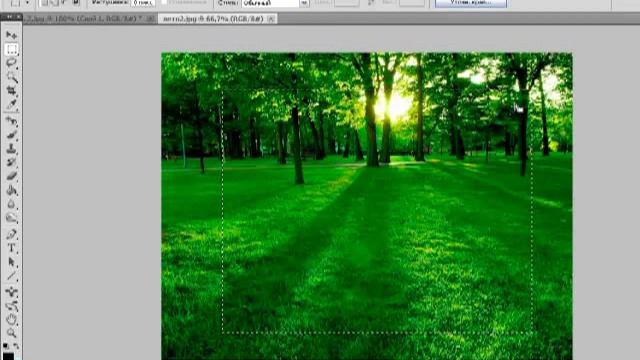Select the Path Selection arrow tool
This screenshot has width=640, height=360.
click(x=11, y=262)
